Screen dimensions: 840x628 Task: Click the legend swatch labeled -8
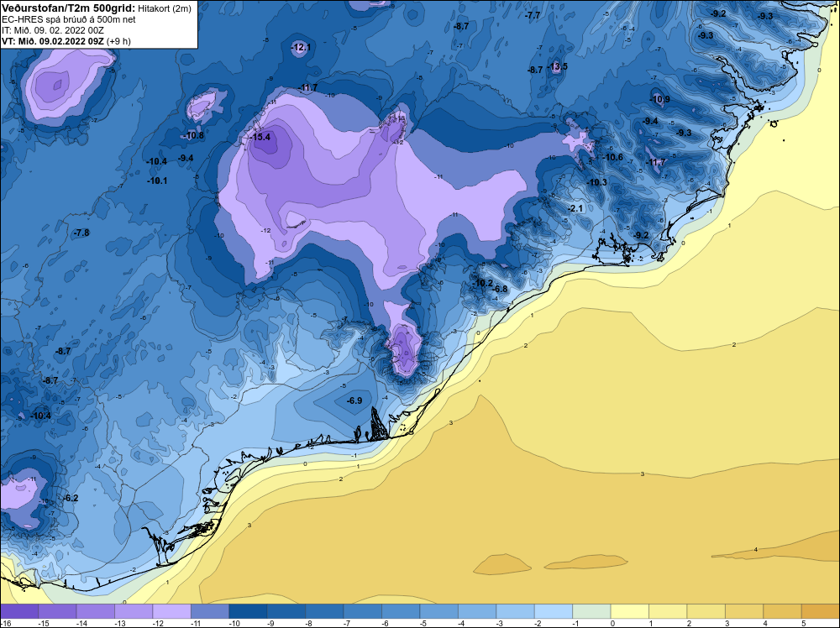[324, 611]
